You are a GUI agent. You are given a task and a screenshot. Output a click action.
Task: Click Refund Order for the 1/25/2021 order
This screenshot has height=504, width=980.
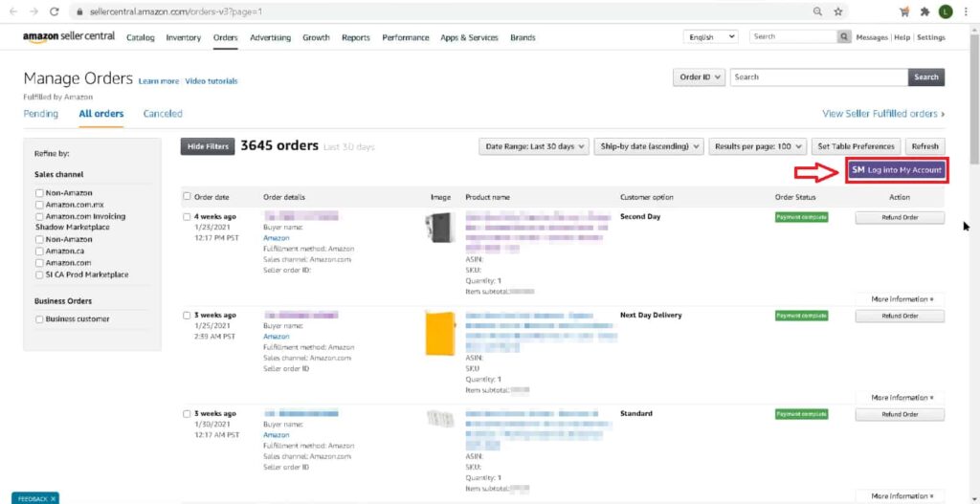(x=900, y=316)
